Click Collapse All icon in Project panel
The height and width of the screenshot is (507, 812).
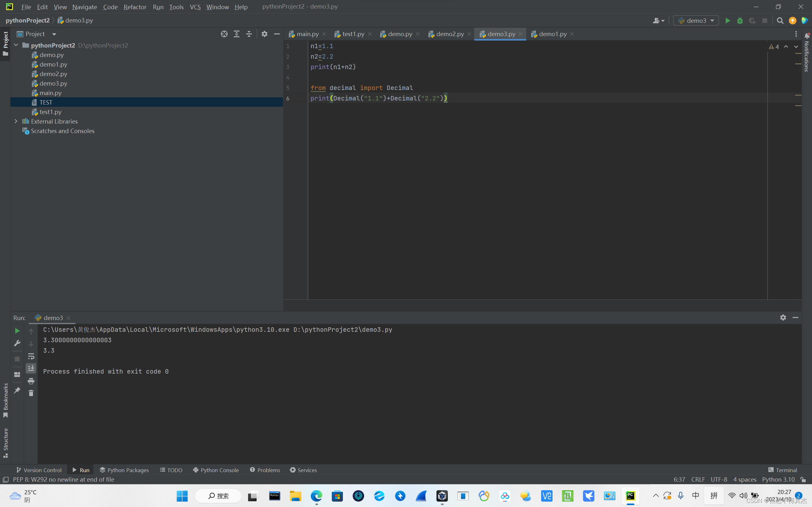tap(249, 34)
